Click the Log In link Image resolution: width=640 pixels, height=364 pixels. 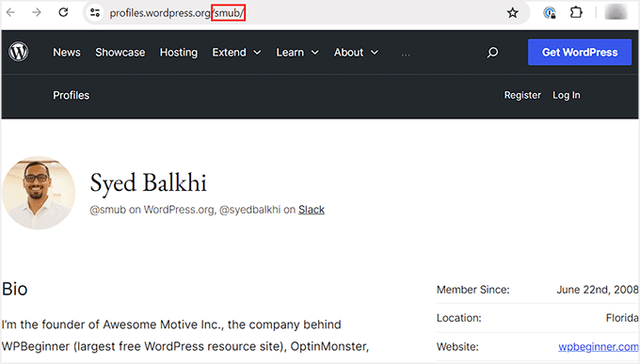pyautogui.click(x=567, y=96)
